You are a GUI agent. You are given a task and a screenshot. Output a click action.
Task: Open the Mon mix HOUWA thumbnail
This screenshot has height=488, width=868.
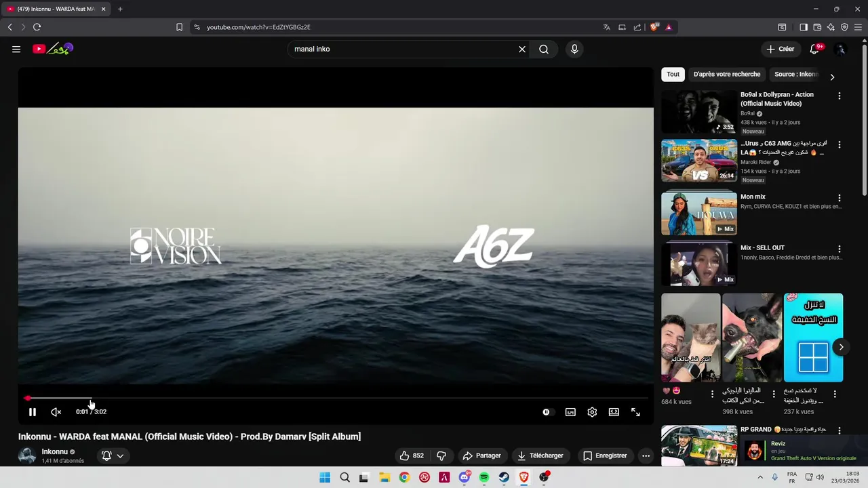699,213
